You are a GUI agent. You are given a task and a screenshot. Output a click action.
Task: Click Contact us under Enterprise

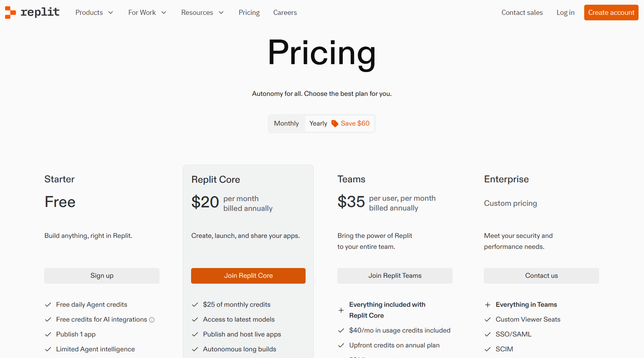[541, 276]
